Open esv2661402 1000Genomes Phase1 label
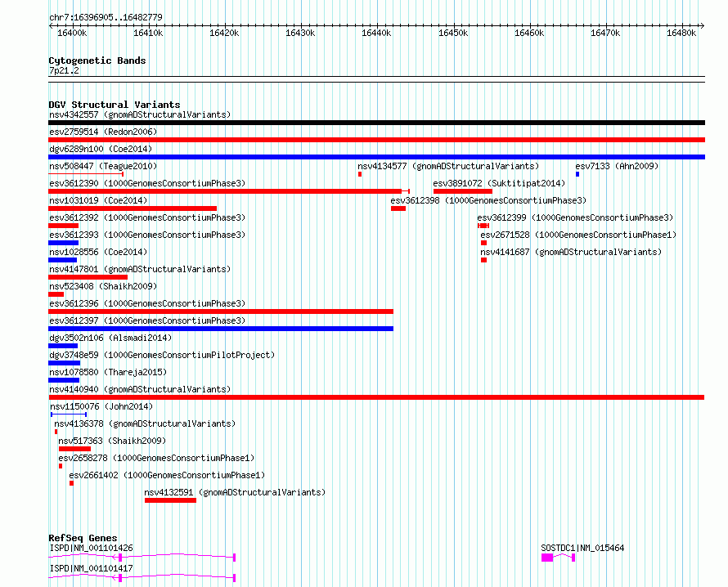Image resolution: width=728 pixels, height=587 pixels. (167, 475)
